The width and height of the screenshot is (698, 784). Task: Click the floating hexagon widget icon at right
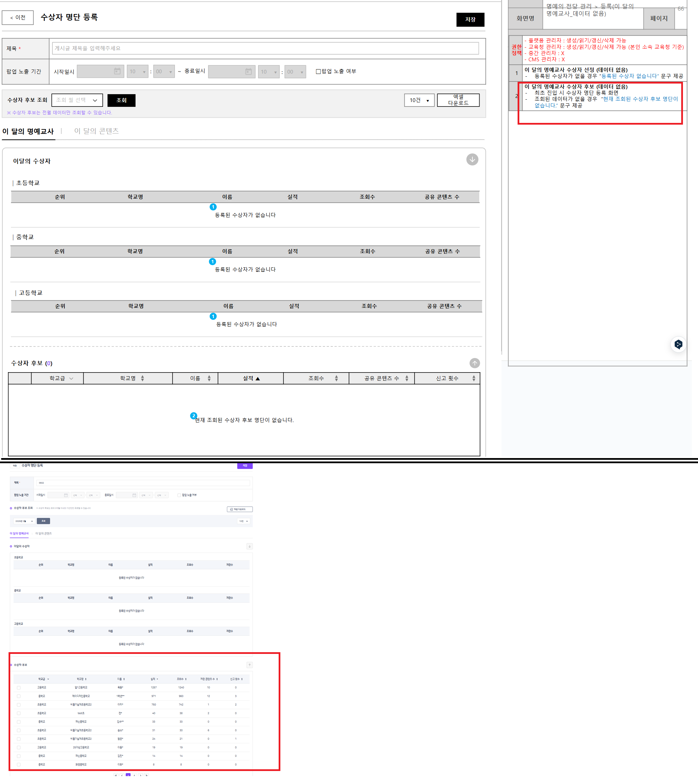(x=678, y=344)
